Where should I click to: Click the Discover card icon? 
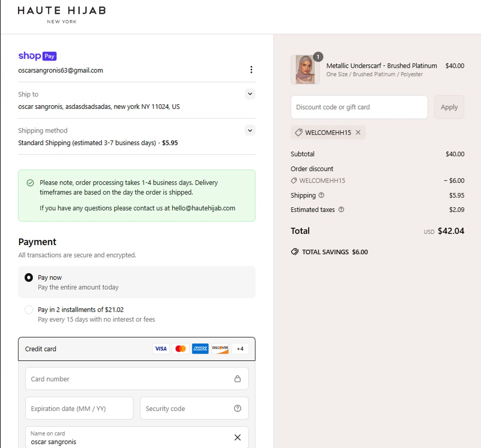(220, 349)
